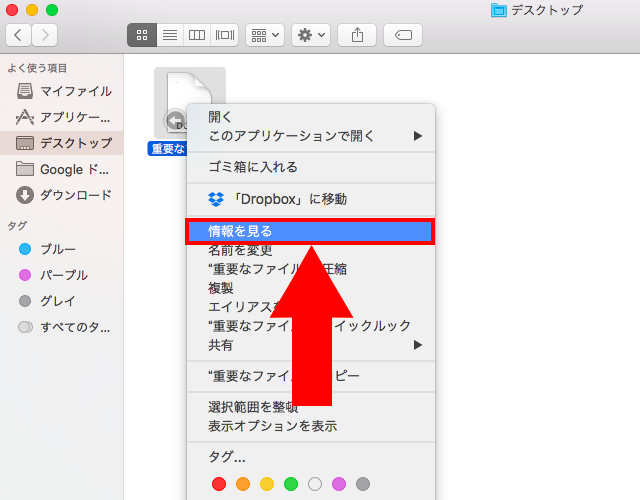Choose 名前を変更 from the context menu
Screen dimensions: 640x500
pos(240,250)
